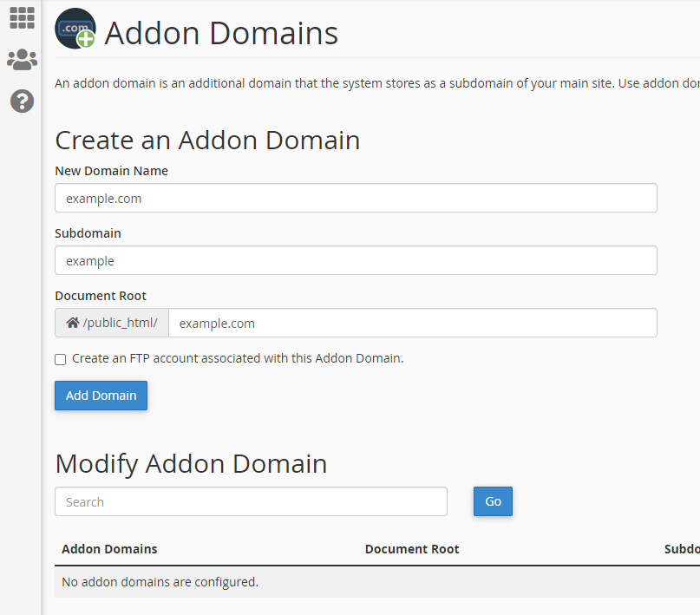Click the 'No addon domains are configured' row
This screenshot has width=700, height=615.
pos(160,581)
